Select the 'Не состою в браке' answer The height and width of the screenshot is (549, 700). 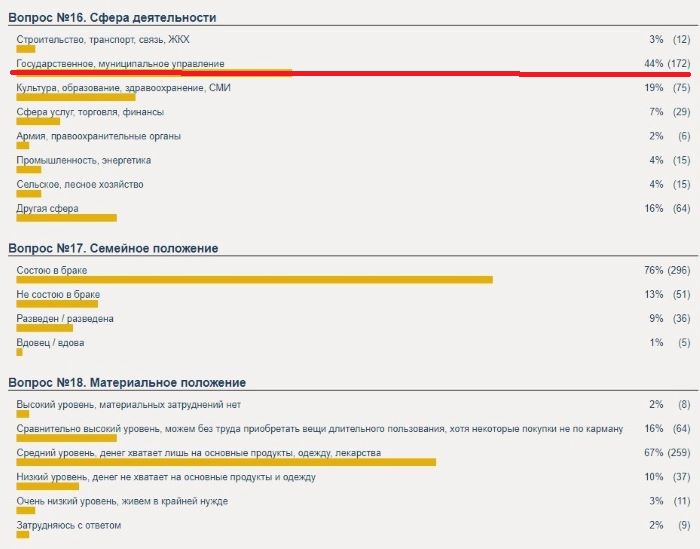coord(58,295)
